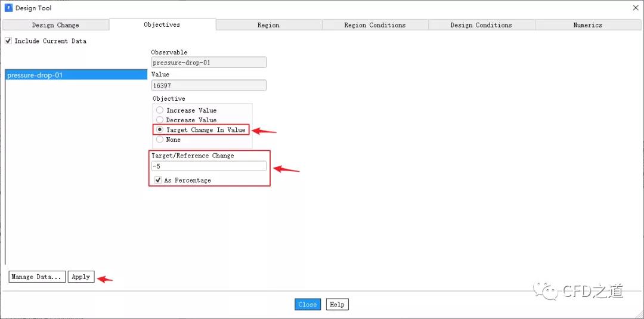Toggle the As Percentage checkbox
The image size is (644, 319).
coord(158,180)
